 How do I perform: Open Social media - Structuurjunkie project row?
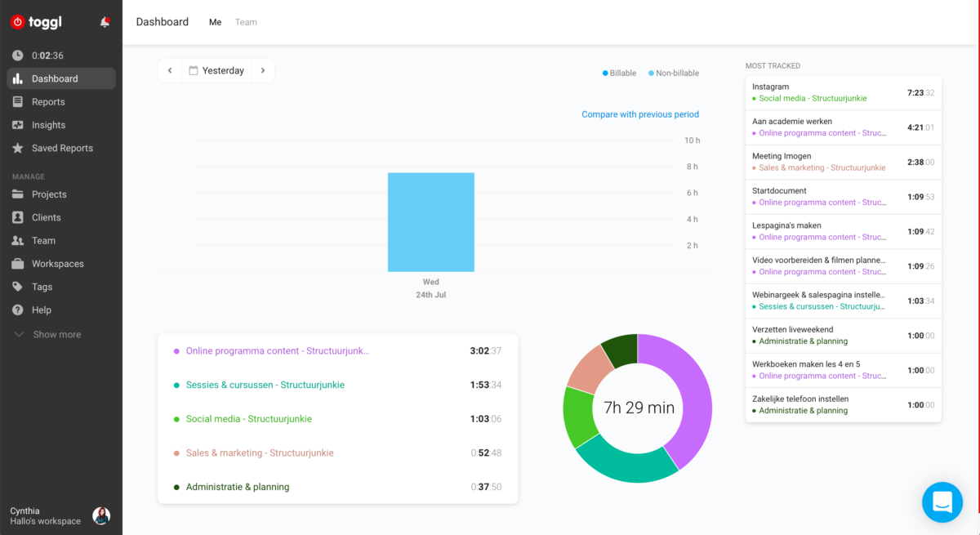[x=248, y=419]
